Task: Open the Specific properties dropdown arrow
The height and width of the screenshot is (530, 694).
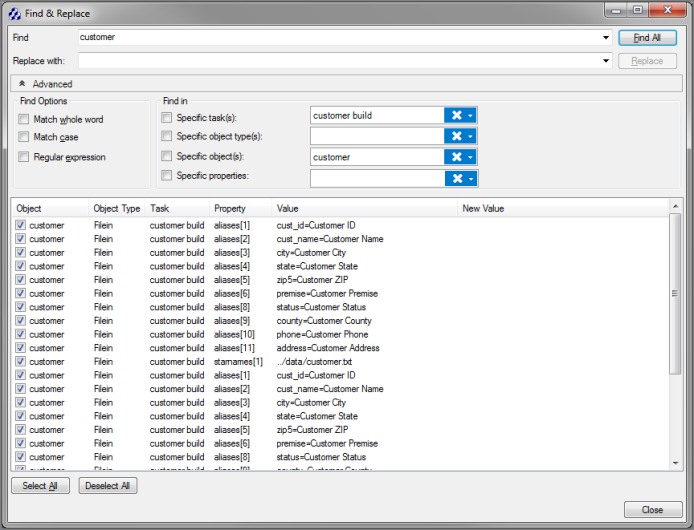Action: pyautogui.click(x=471, y=179)
